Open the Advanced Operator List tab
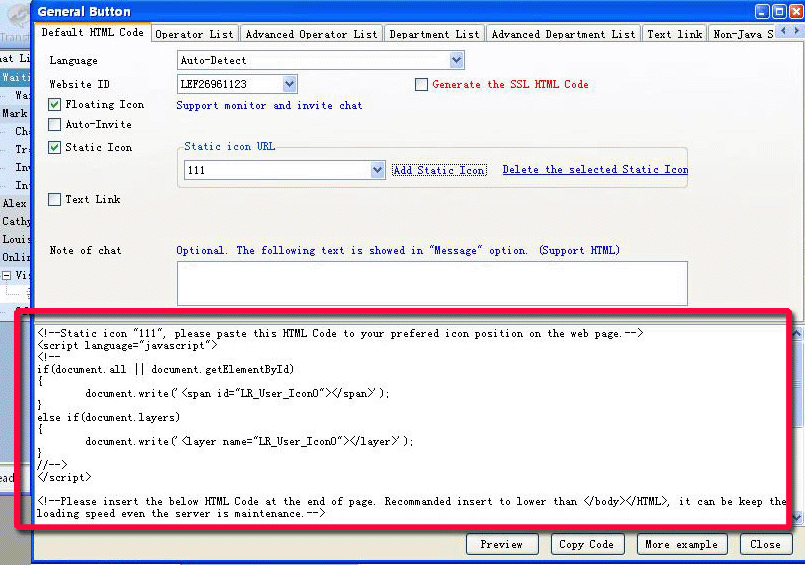The height and width of the screenshot is (565, 805). point(311,34)
